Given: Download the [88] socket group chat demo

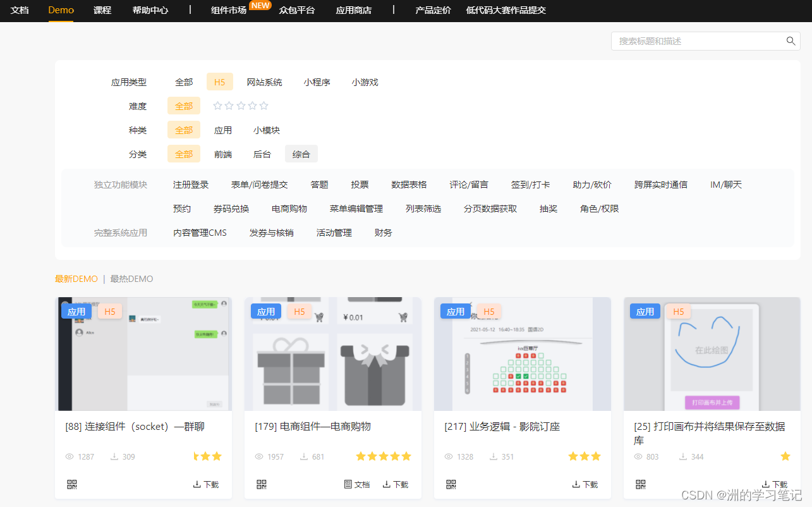Looking at the screenshot, I should [x=206, y=484].
